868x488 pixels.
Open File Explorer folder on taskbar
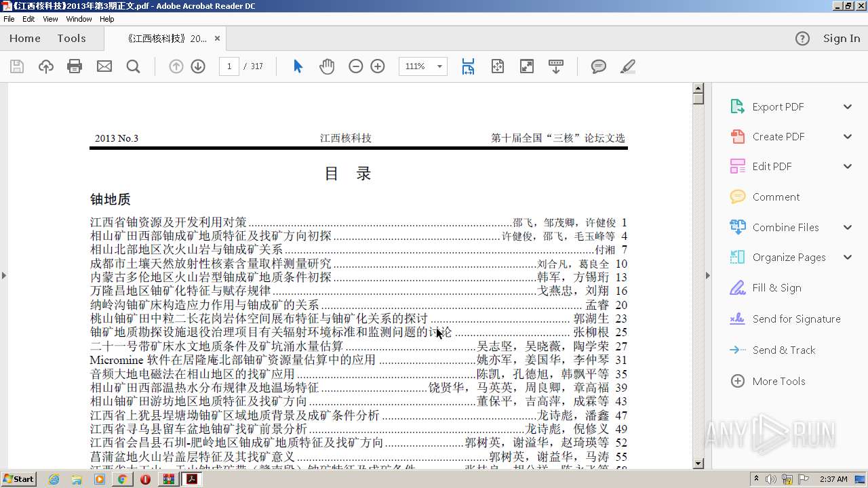click(x=77, y=479)
